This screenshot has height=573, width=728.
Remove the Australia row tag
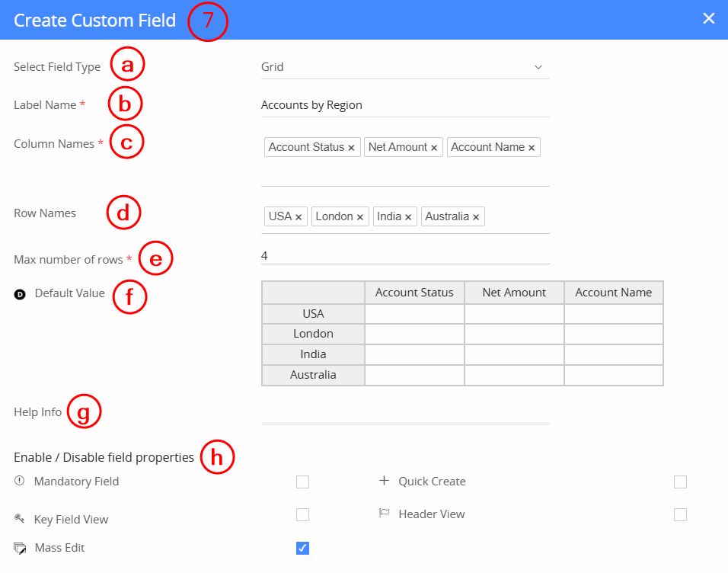tap(476, 217)
